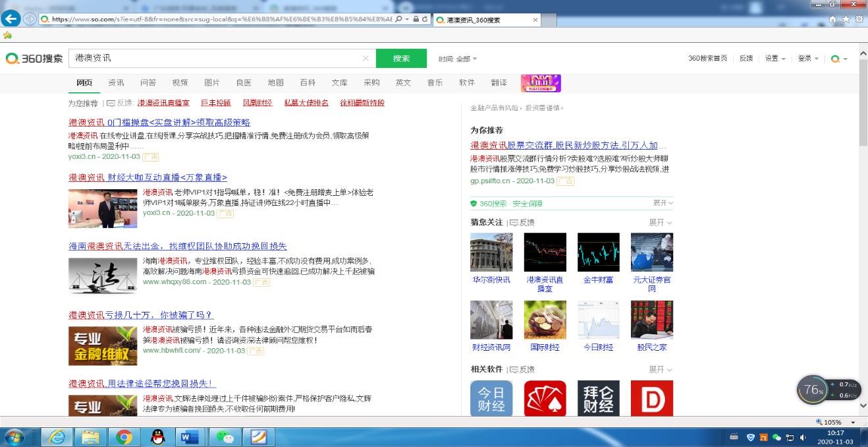Viewport: 868px width, 447px height.
Task: Click the WeChat icon in system tray
Action: [776, 437]
